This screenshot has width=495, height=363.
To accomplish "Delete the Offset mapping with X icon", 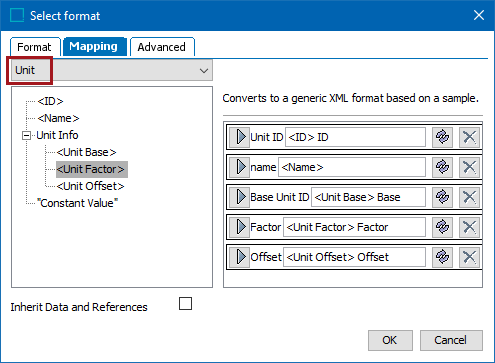I will 469,257.
